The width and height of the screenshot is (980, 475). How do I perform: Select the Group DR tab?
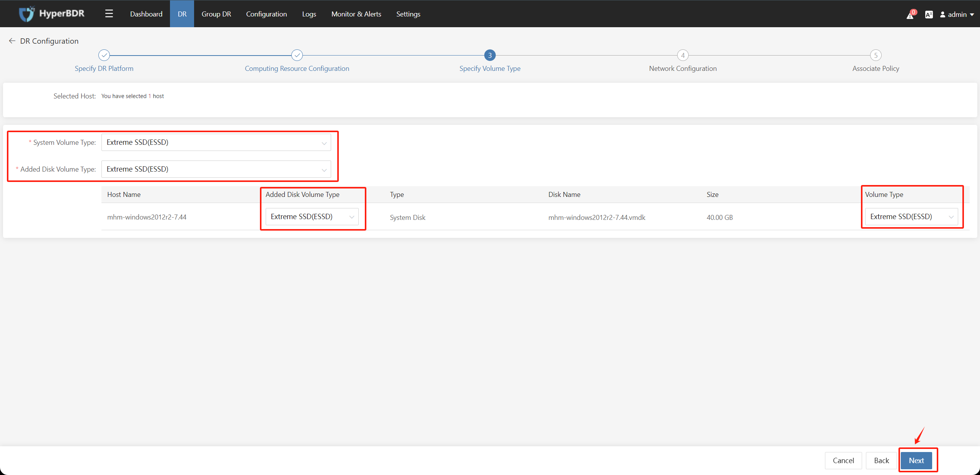coord(216,13)
